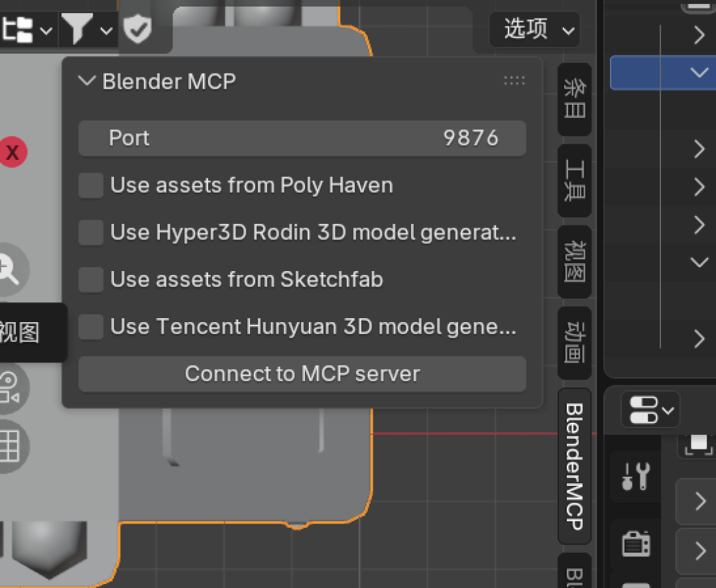
Task: Enable Use Tencent Hunyuan 3D model generation
Action: (91, 327)
